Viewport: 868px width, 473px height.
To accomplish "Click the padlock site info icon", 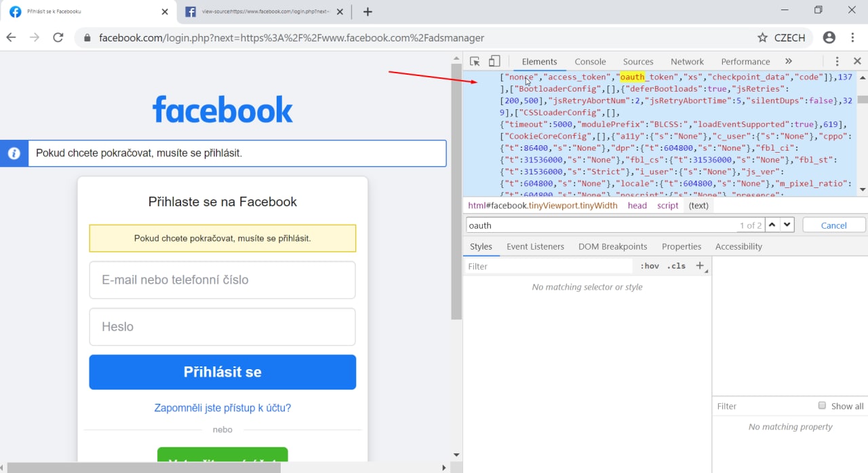I will 87,38.
